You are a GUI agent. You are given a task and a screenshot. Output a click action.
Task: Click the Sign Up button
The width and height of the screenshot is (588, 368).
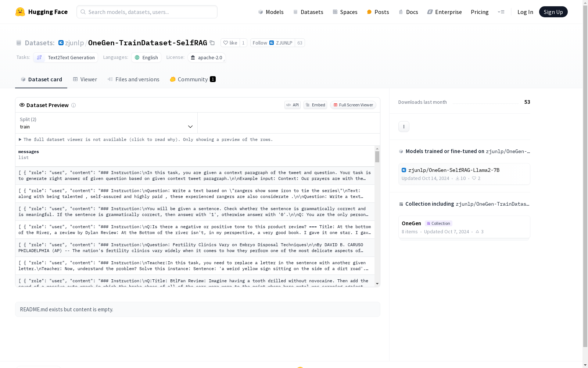553,12
